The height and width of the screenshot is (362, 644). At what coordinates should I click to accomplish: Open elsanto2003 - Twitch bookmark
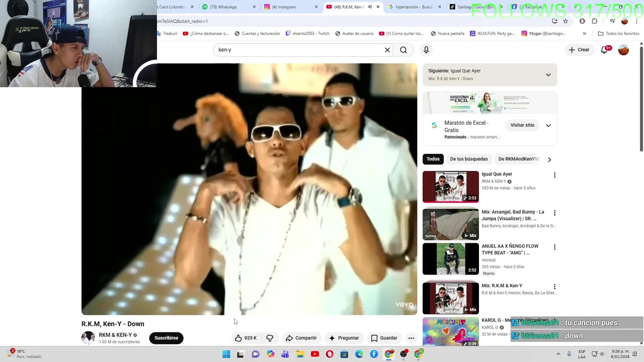point(307,34)
